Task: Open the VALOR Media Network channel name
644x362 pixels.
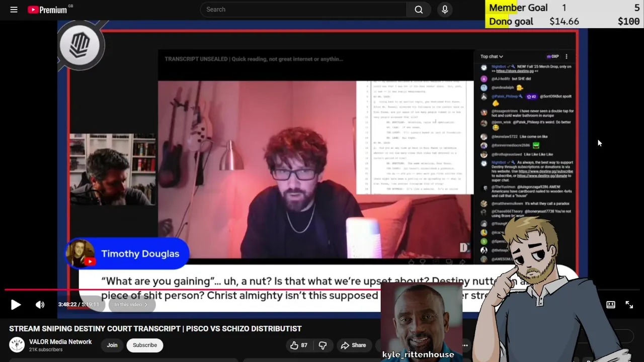Action: tap(60, 342)
